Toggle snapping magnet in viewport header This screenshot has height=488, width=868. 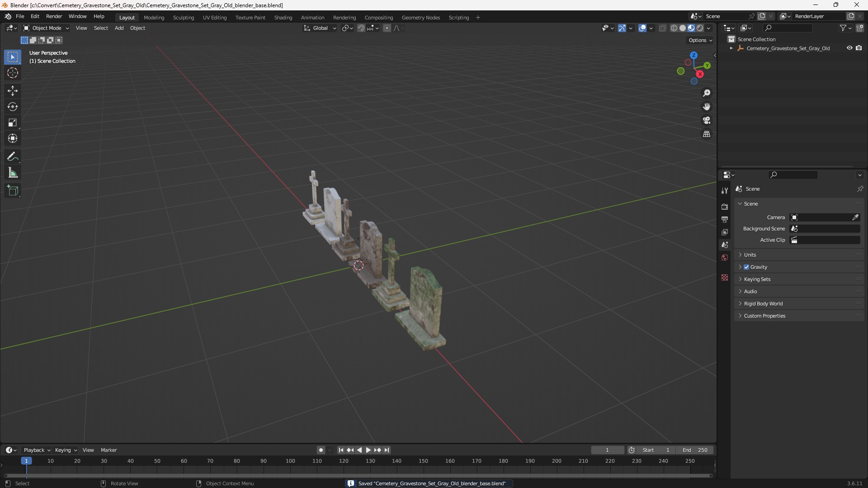[361, 28]
